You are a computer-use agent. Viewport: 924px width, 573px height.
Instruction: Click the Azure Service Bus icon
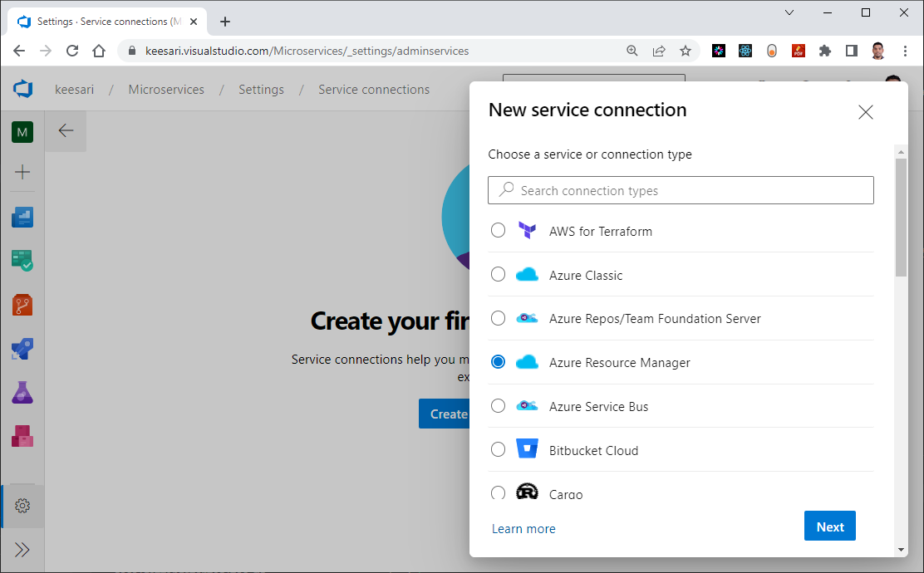coord(527,406)
